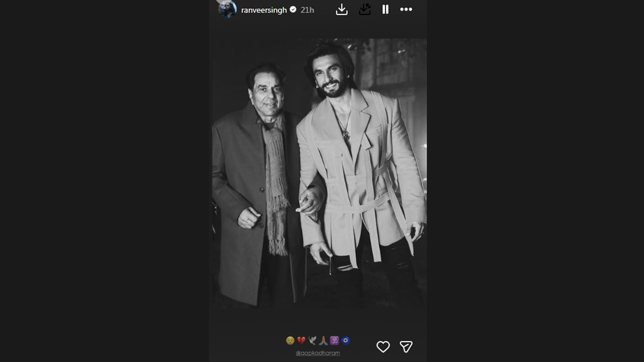Open ranveersingh's profile picture avatar
The width and height of the screenshot is (644, 362).
[228, 9]
